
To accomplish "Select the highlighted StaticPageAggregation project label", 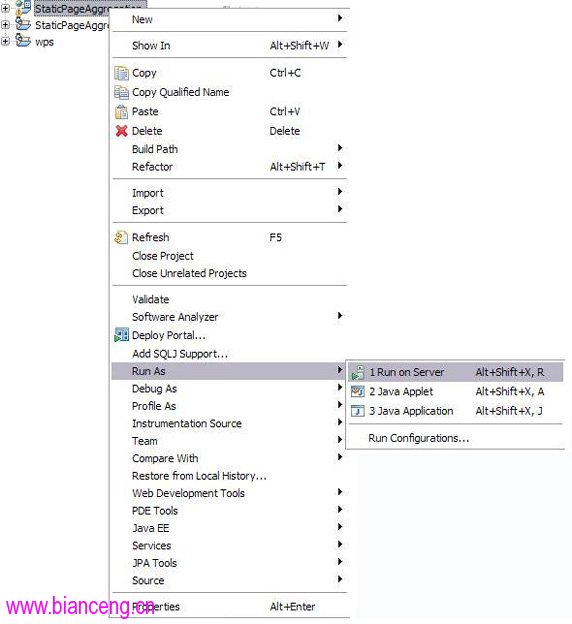I will [x=90, y=8].
